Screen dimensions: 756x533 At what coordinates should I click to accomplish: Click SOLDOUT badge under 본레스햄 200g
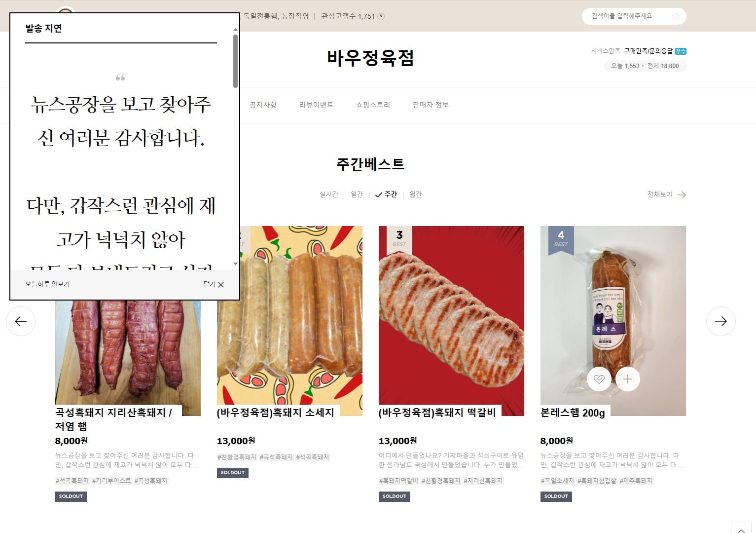pos(556,496)
